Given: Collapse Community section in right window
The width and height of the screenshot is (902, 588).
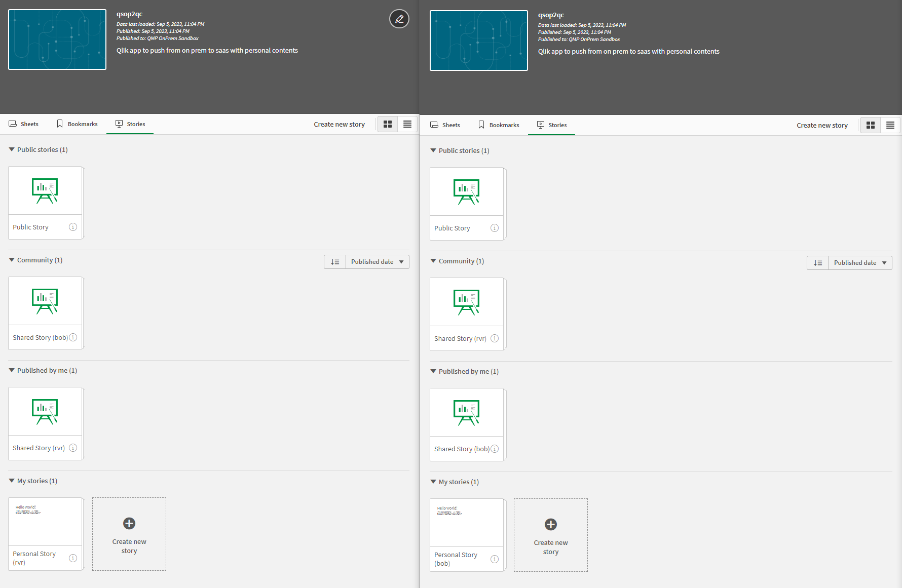Looking at the screenshot, I should coord(433,261).
